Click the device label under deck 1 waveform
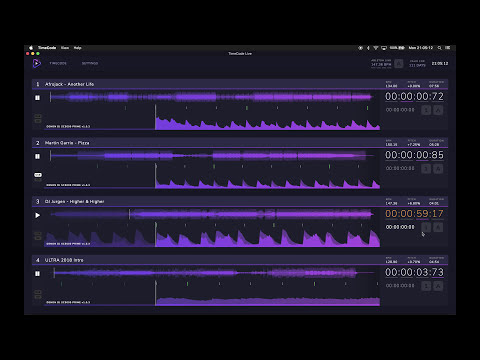 point(68,126)
